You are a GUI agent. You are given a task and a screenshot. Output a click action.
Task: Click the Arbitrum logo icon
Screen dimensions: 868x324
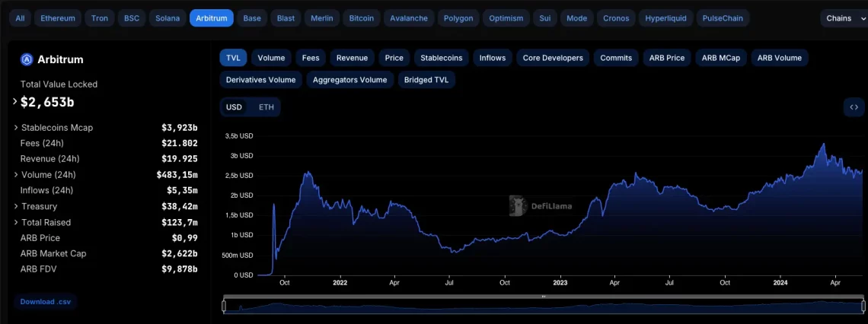point(27,60)
